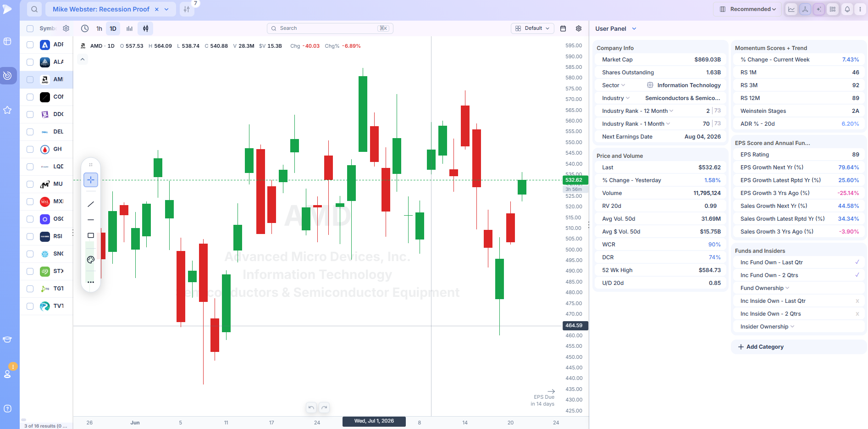Select the trend line drawing tool
Screen dimensions: 868x429
tap(91, 204)
